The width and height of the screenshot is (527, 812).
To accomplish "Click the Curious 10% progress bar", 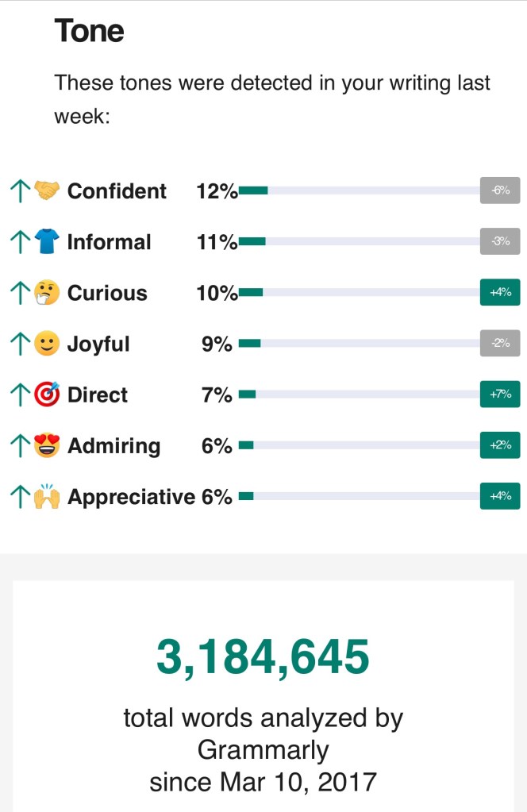I will (x=357, y=292).
